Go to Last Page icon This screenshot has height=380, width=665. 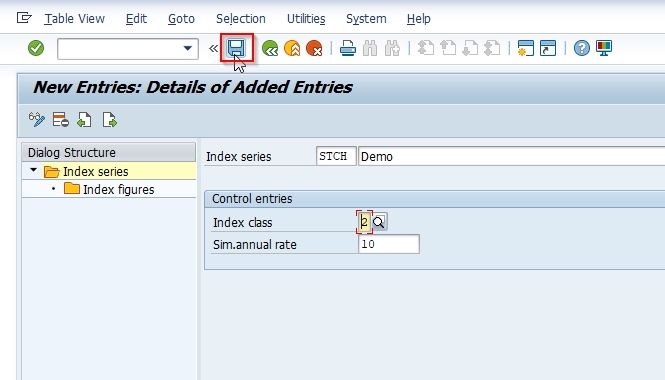(x=492, y=48)
